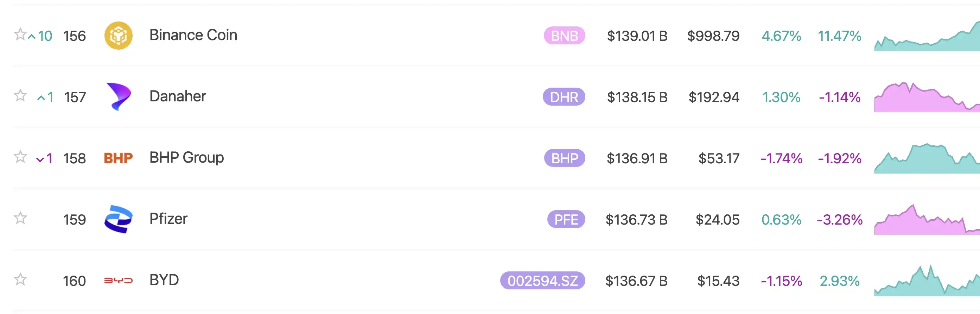Image resolution: width=980 pixels, height=314 pixels.
Task: Mark BYD as favorite with star
Action: click(x=20, y=280)
